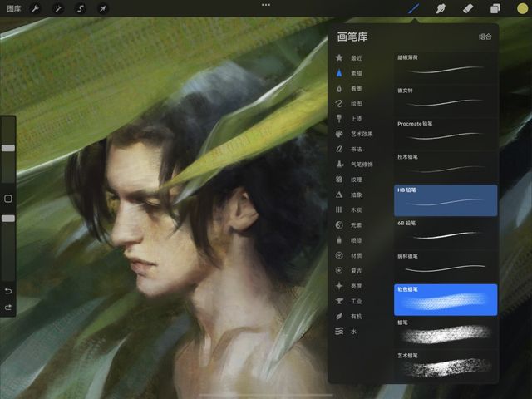Image resolution: width=532 pixels, height=399 pixels.
Task: Select the 着墨 inking brush category
Action: [x=349, y=89]
